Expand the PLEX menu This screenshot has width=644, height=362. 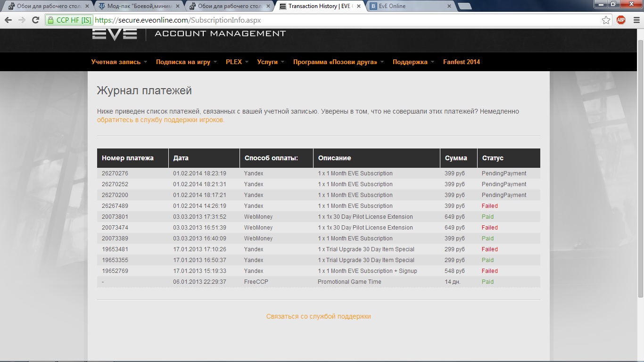[x=237, y=62]
